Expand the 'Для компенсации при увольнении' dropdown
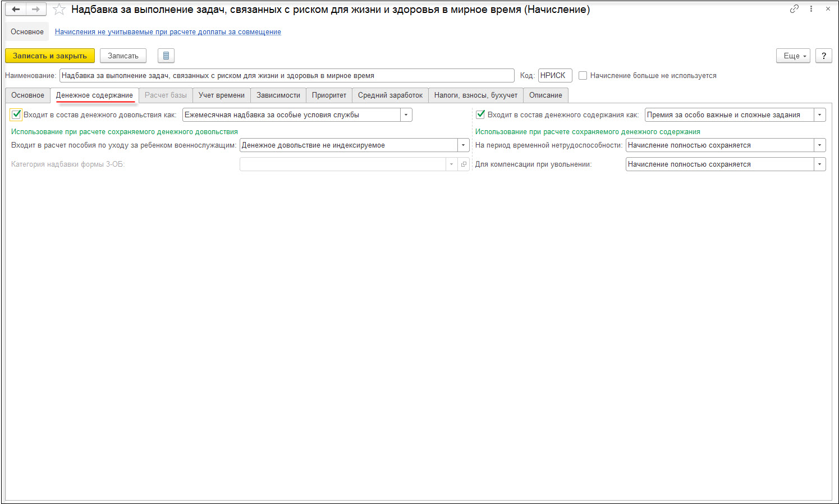The image size is (839, 504). tap(820, 164)
